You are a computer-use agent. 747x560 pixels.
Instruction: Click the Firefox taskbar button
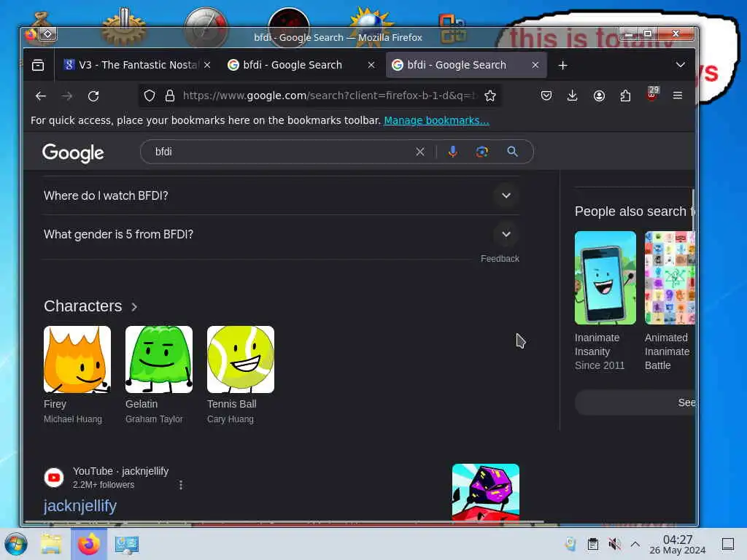tap(88, 544)
